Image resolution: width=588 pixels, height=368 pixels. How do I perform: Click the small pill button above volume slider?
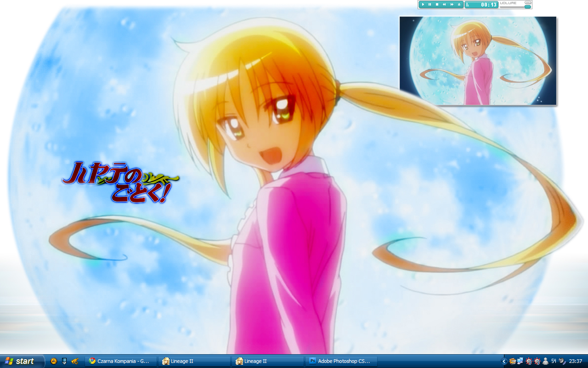tap(528, 3)
